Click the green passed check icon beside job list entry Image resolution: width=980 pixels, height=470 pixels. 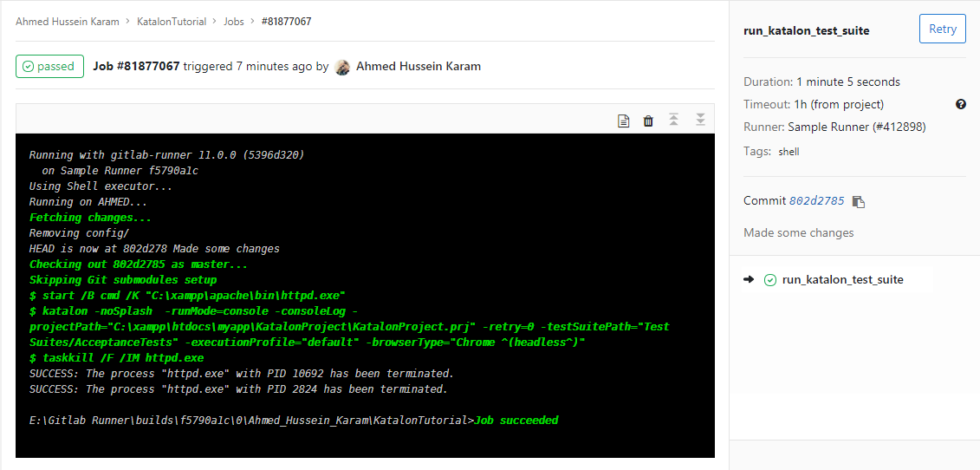pyautogui.click(x=770, y=280)
